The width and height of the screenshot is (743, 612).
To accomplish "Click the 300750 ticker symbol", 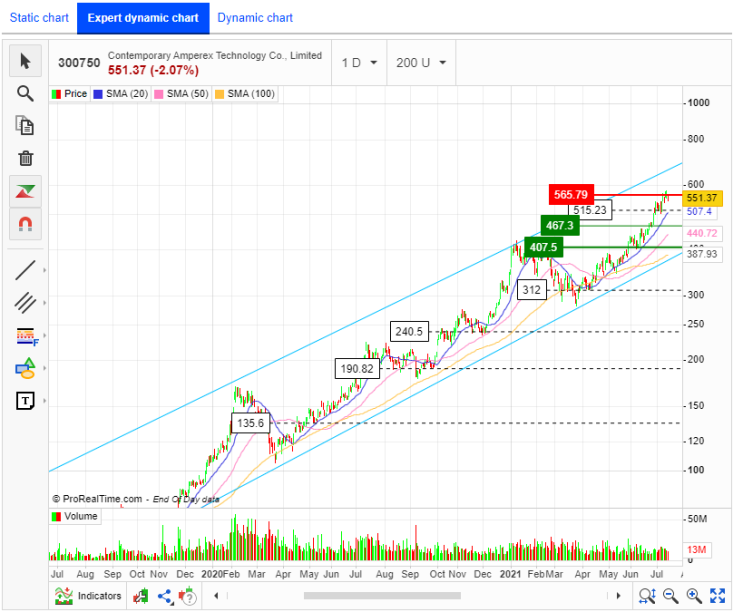I will [79, 63].
